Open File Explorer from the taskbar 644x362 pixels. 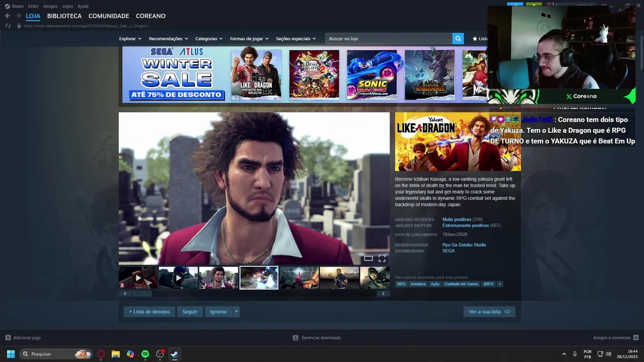[x=116, y=354]
